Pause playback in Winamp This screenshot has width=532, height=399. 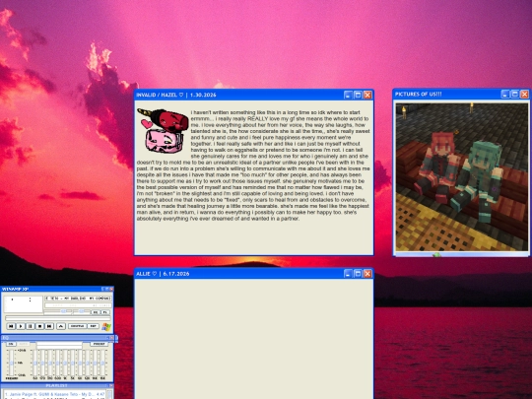click(31, 326)
